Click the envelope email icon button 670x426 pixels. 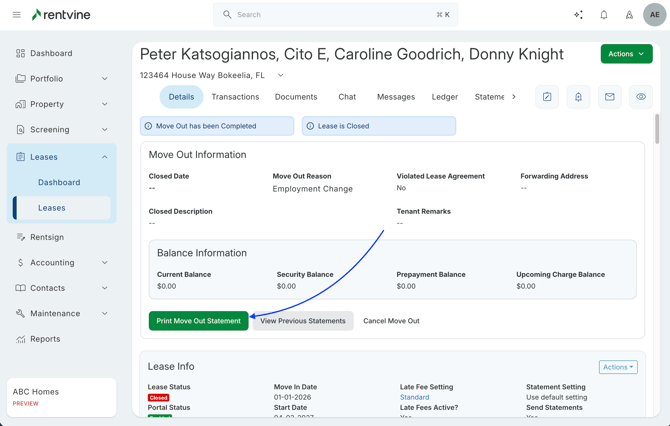point(609,97)
